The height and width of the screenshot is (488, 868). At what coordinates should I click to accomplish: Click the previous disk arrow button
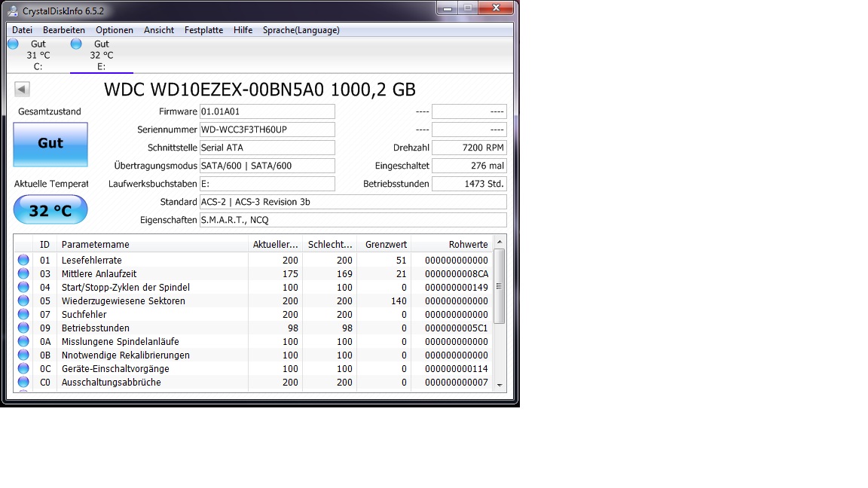tap(22, 89)
